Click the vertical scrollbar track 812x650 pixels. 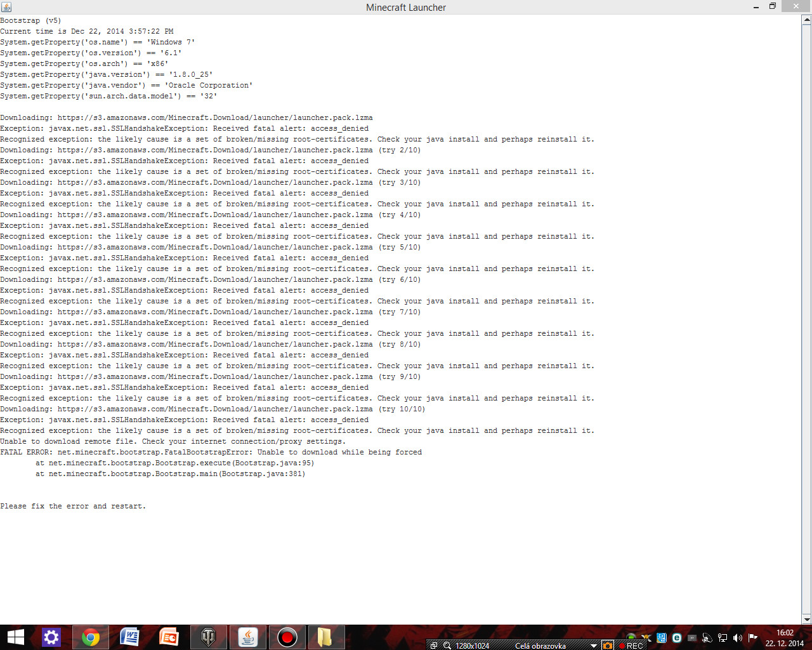[x=807, y=319]
